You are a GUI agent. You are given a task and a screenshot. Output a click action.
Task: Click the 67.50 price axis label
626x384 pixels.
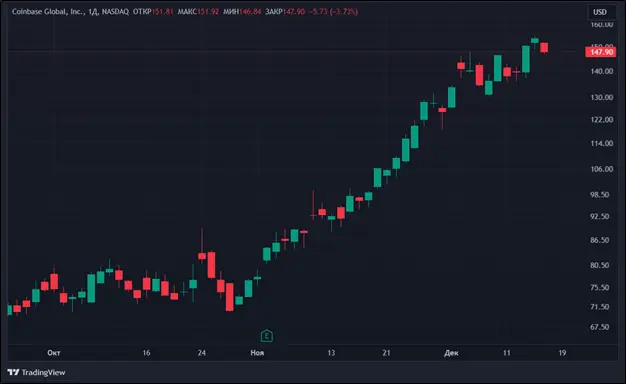tap(600, 327)
